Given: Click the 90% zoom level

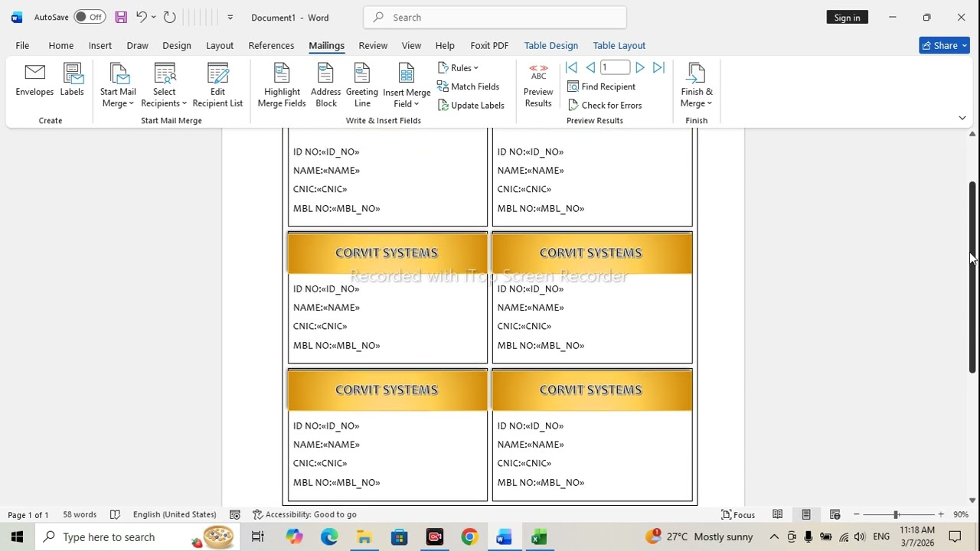Looking at the screenshot, I should coord(961,514).
